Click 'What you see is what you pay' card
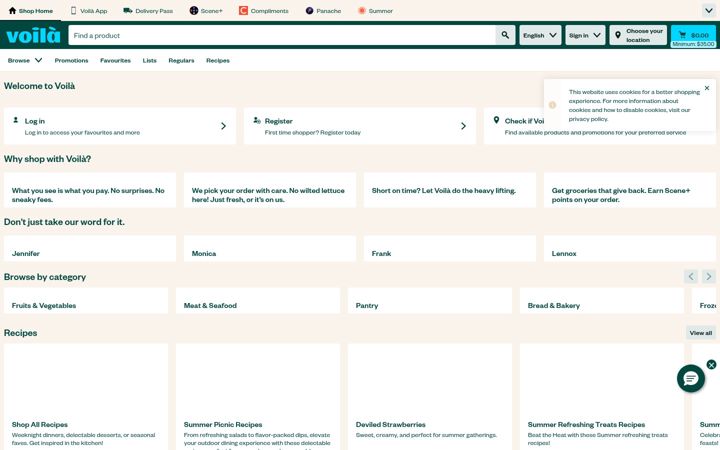 [x=90, y=190]
